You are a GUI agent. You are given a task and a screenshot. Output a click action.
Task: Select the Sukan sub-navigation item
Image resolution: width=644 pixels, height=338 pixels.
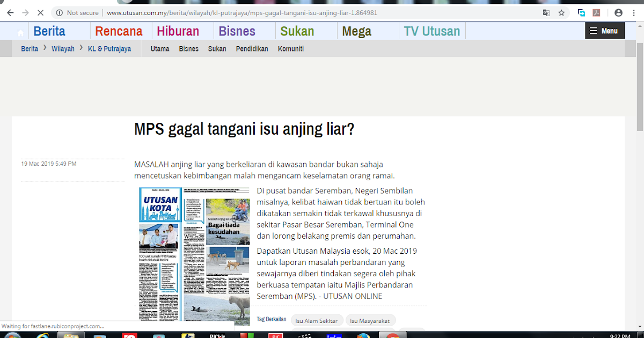pyautogui.click(x=217, y=49)
